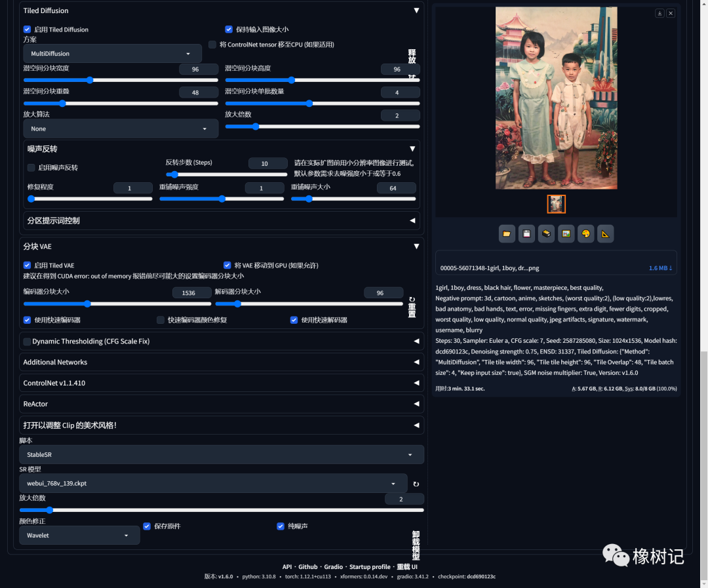Click the Tiled VAE reset (重置) icon
Screen dimensions: 708x588
(412, 307)
